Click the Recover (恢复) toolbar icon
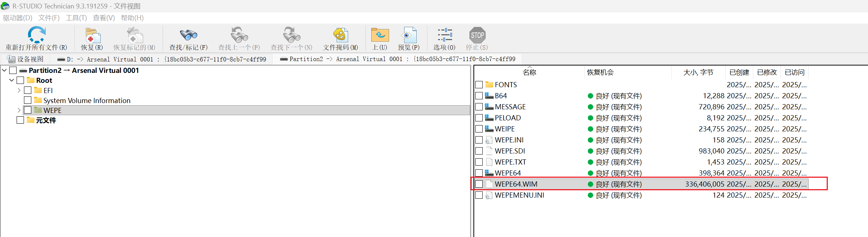The width and height of the screenshot is (868, 237). click(x=92, y=35)
